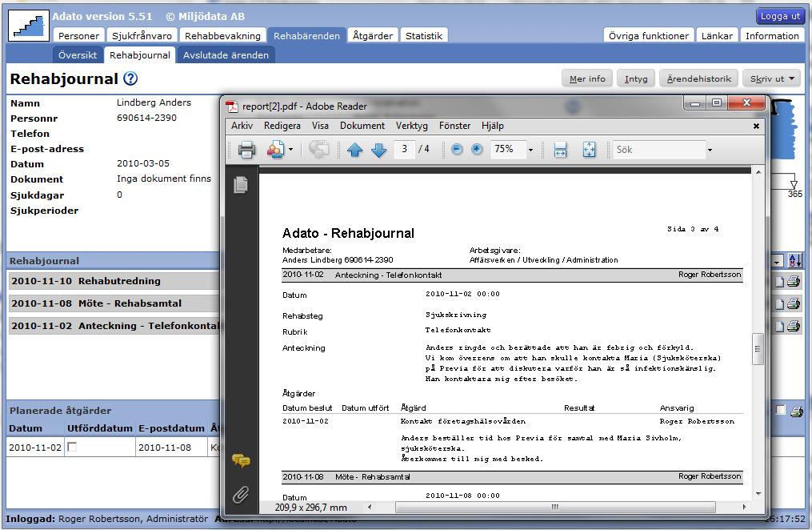Click the Adobe Reader PDF title icon
812x530 pixels.
[231, 106]
